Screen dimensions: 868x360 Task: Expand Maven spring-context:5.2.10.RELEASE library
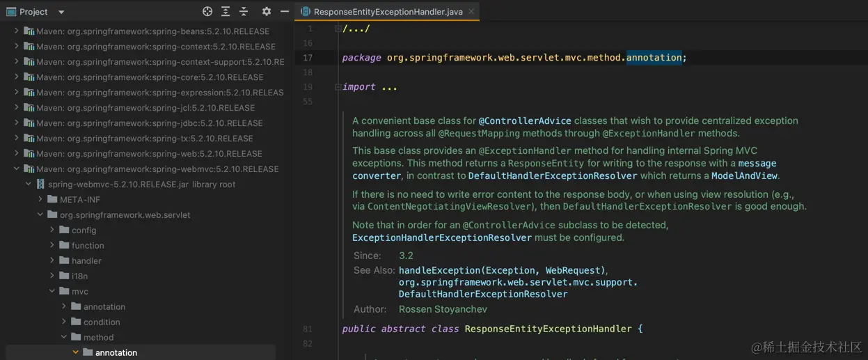(x=17, y=46)
